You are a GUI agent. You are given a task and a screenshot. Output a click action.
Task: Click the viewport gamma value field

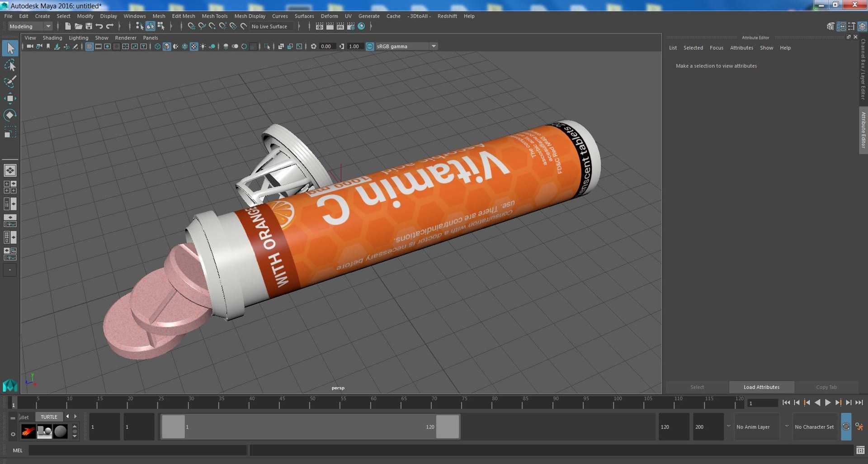pyautogui.click(x=355, y=47)
